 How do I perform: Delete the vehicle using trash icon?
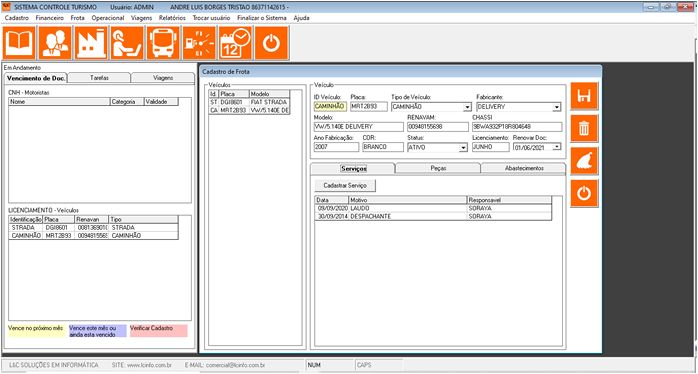point(584,129)
